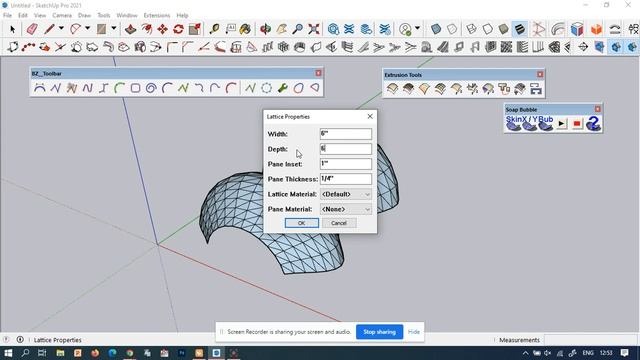The image size is (640, 360).
Task: Cancel the Lattice Properties dialog
Action: click(339, 223)
